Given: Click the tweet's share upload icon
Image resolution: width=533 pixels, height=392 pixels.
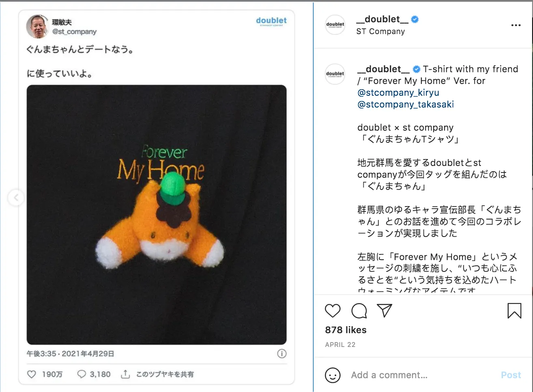Looking at the screenshot, I should point(125,374).
